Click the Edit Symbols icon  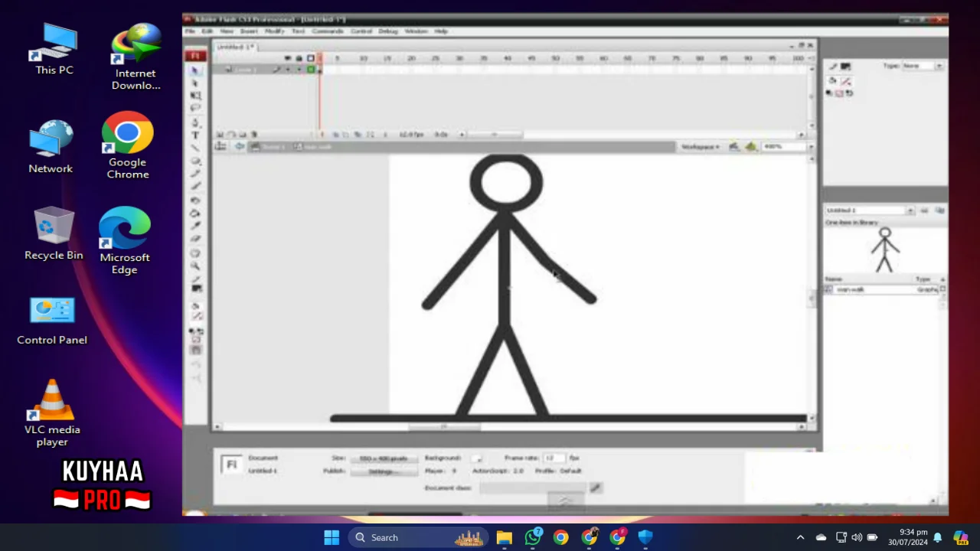coord(751,146)
